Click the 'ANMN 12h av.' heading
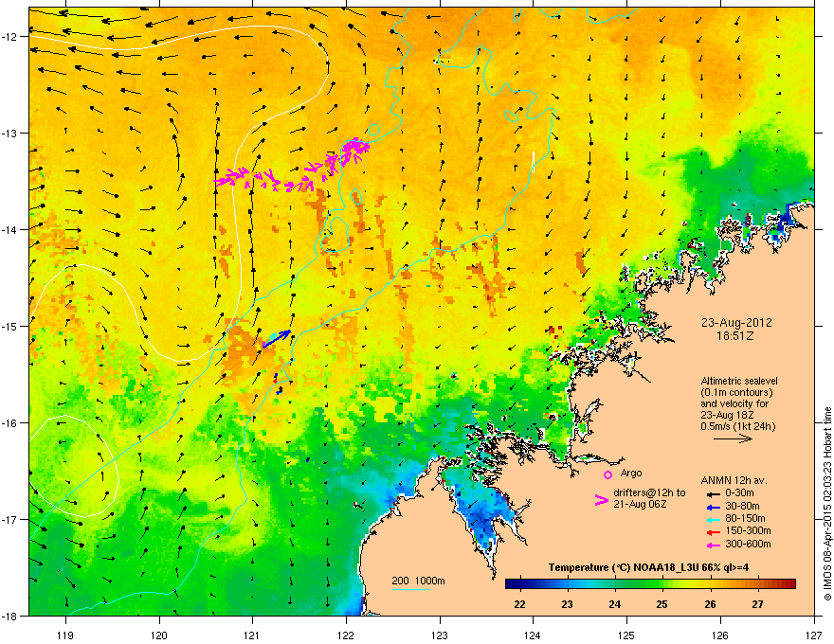The width and height of the screenshot is (834, 644). tap(734, 480)
